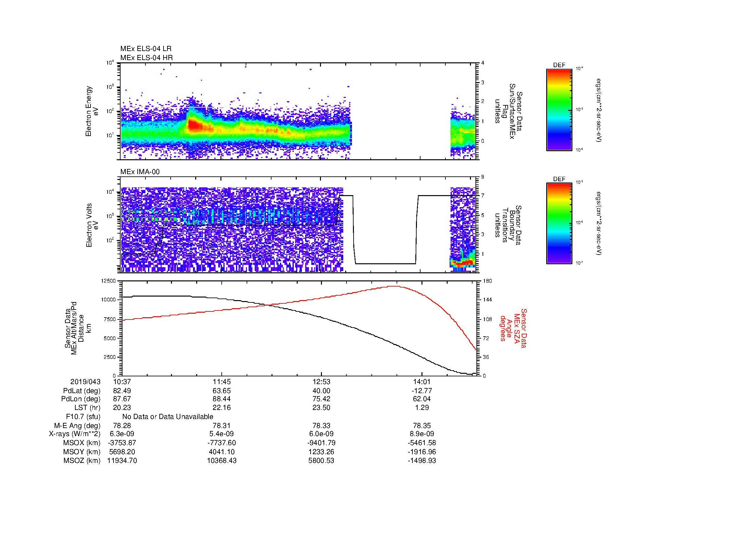The width and height of the screenshot is (756, 534).
Task: Select PdLat value '-12.77'
Action: click(x=421, y=391)
